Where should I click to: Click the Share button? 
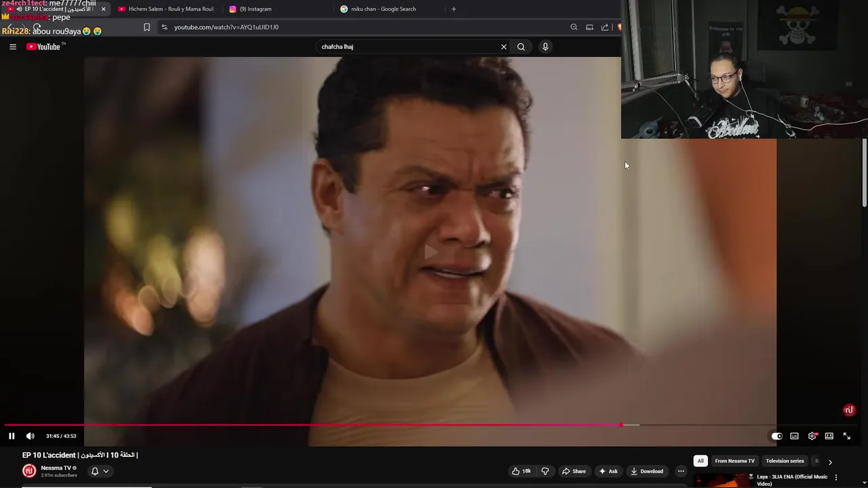coord(573,471)
